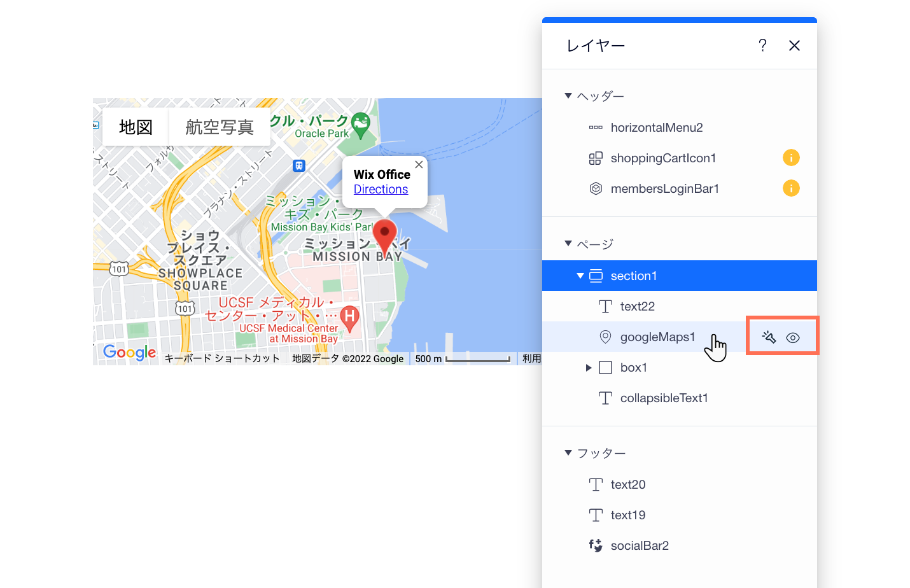Close the Wix Office info popup
The image size is (910, 588).
point(419,164)
